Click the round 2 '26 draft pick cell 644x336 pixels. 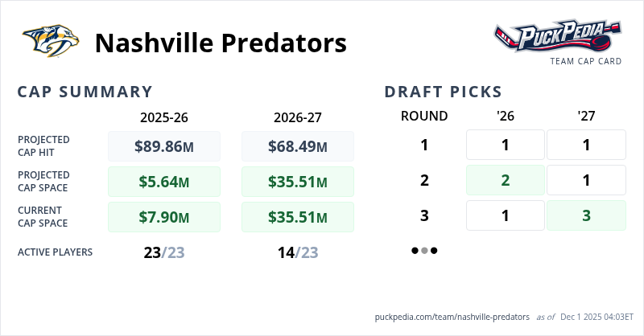pos(506,180)
